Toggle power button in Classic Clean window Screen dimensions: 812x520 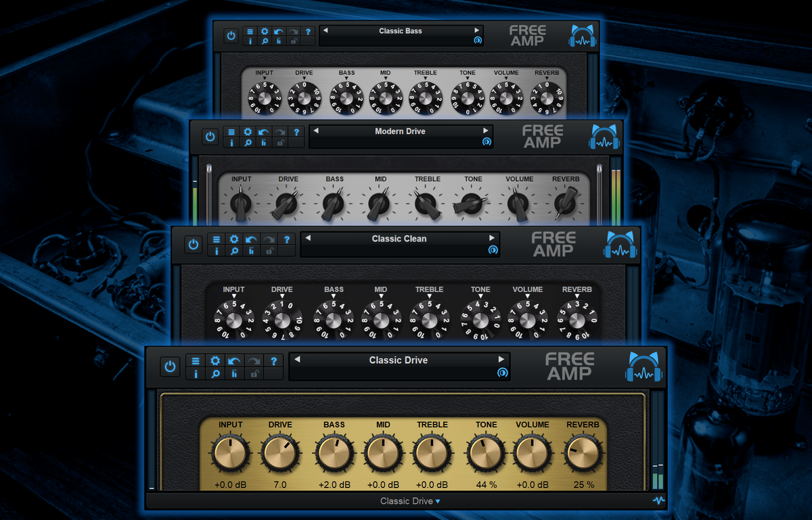pyautogui.click(x=194, y=244)
